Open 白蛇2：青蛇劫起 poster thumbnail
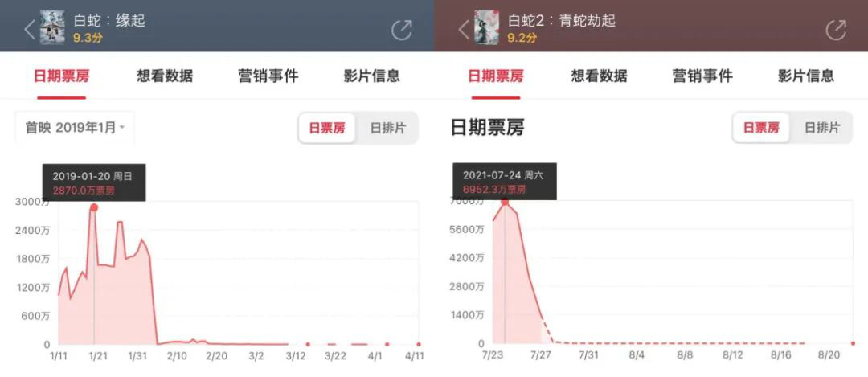Viewport: 868px width, 377px height. point(486,27)
